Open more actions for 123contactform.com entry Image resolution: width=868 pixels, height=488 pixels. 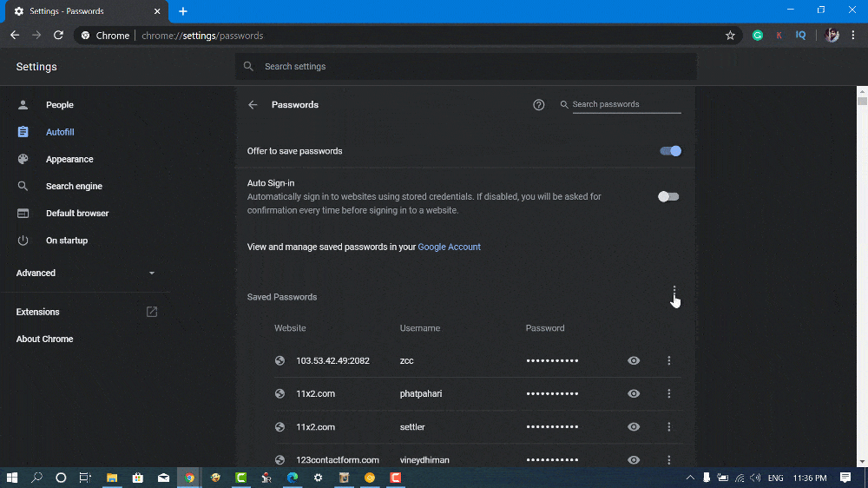[x=668, y=459]
